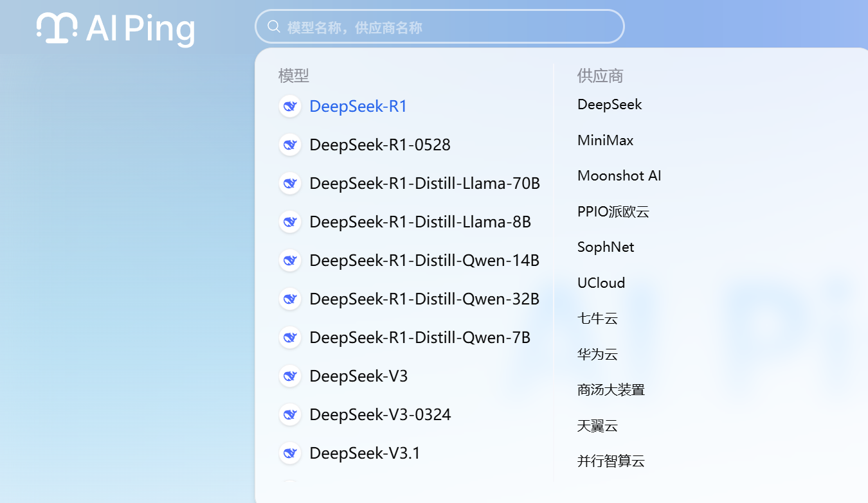Viewport: 868px width, 503px height.
Task: Choose the DeepSeek-V3.1 model
Action: pos(365,453)
